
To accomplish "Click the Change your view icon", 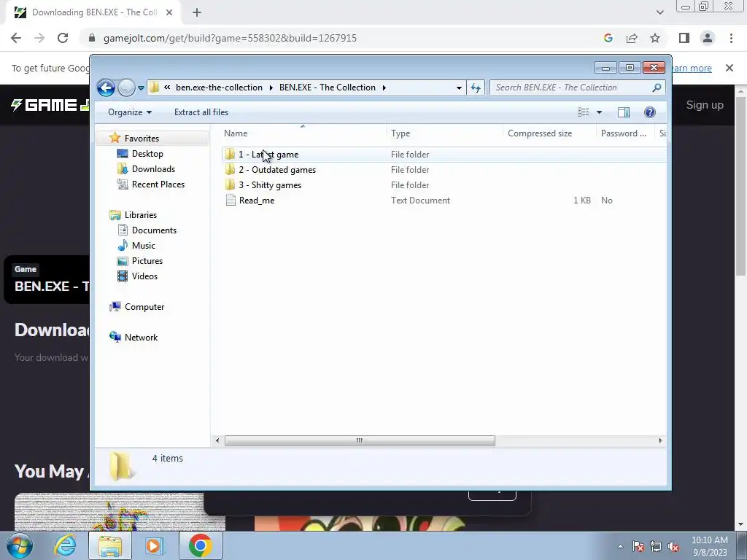I will [583, 112].
